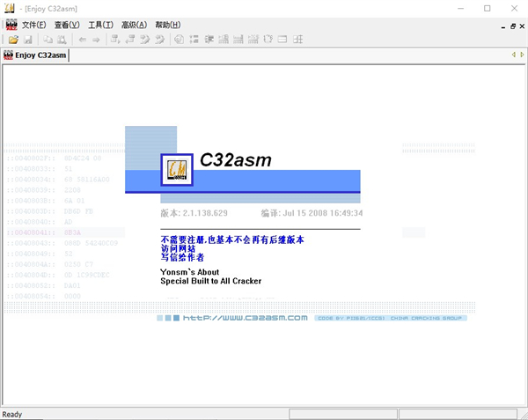Click toolbar icon right of forward arrow
The height and width of the screenshot is (420, 528).
pyautogui.click(x=115, y=40)
